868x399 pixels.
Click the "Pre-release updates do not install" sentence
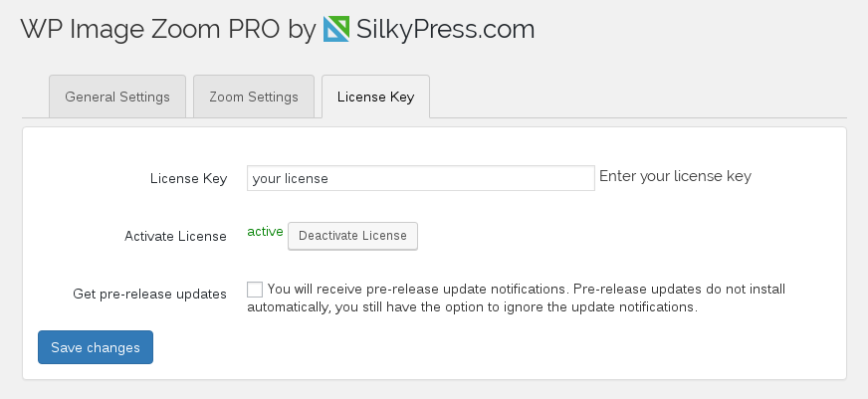(679, 289)
